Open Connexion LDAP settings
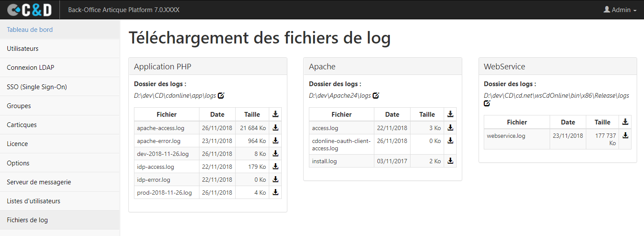This screenshot has height=236, width=644. (31, 68)
